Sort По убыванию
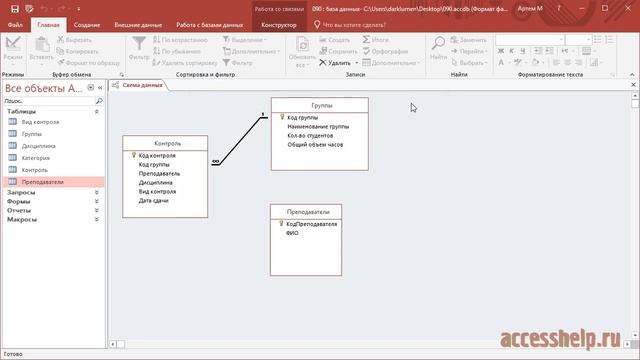Viewport: 640px width, 360px height. 177,51
